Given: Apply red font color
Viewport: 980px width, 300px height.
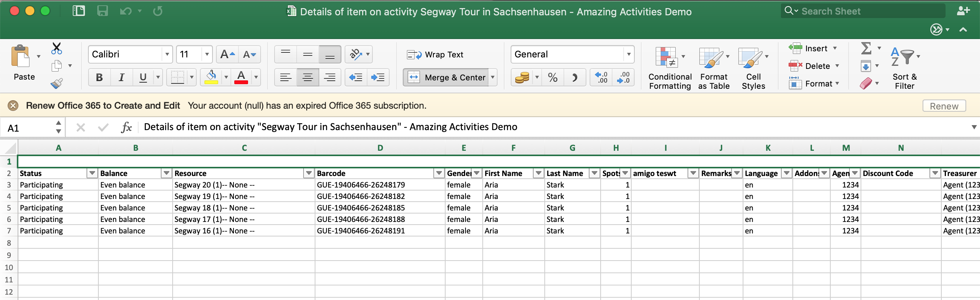Looking at the screenshot, I should click(241, 77).
